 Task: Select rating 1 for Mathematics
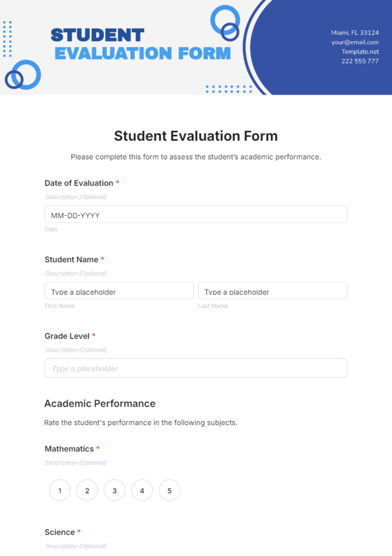coord(60,490)
